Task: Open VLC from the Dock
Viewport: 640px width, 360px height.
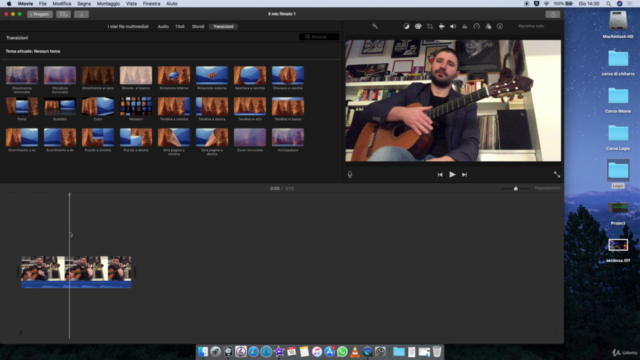Action: [355, 351]
